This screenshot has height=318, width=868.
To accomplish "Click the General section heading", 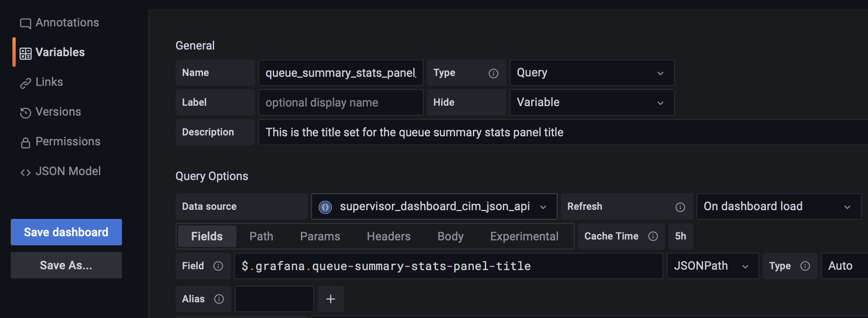I will 195,45.
